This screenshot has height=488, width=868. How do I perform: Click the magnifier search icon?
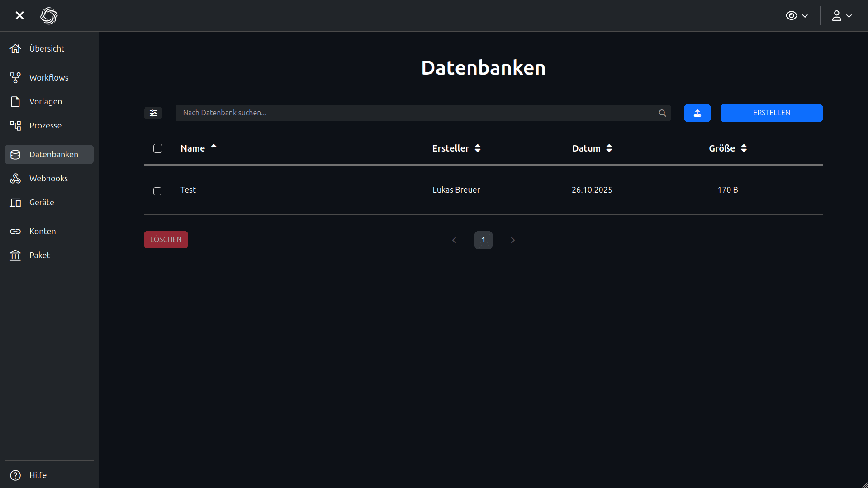(662, 113)
